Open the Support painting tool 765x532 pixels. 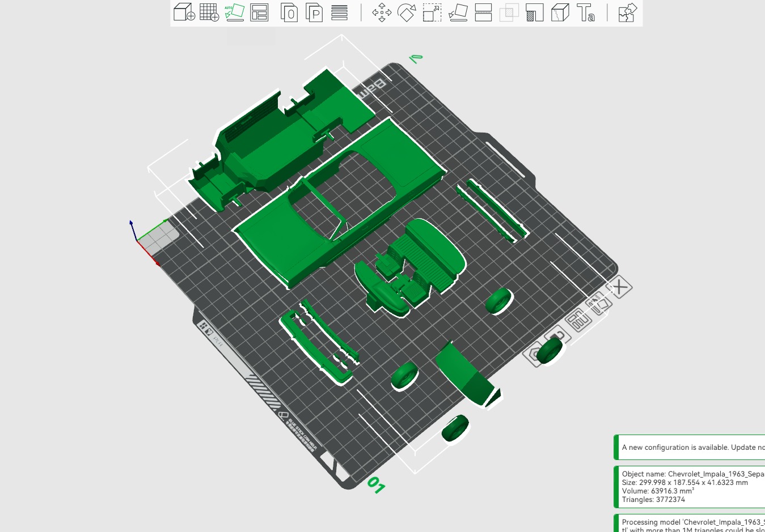tap(534, 12)
